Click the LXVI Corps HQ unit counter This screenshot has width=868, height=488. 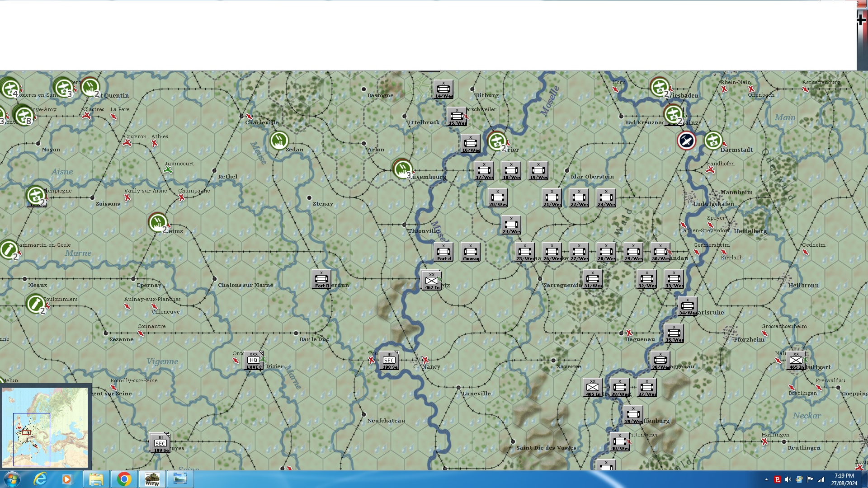coord(254,361)
